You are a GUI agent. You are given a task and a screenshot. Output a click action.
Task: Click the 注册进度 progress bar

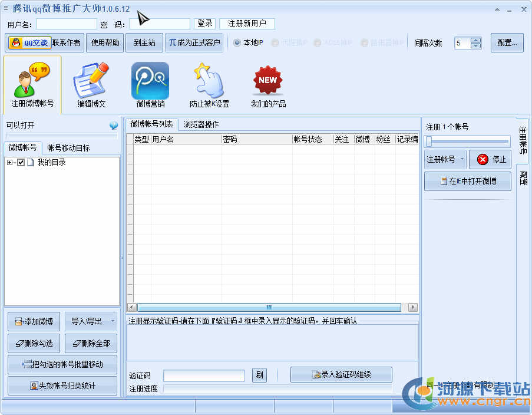(277, 388)
